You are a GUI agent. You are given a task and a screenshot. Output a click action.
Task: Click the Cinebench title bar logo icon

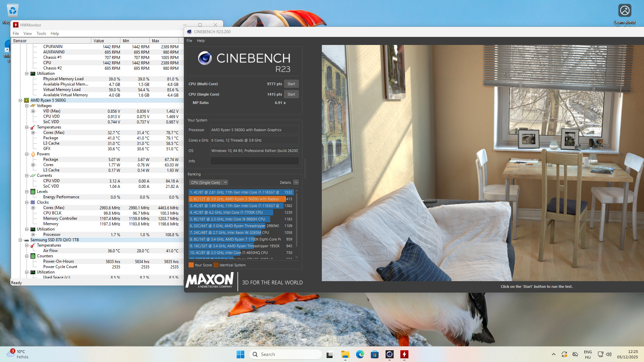point(189,32)
